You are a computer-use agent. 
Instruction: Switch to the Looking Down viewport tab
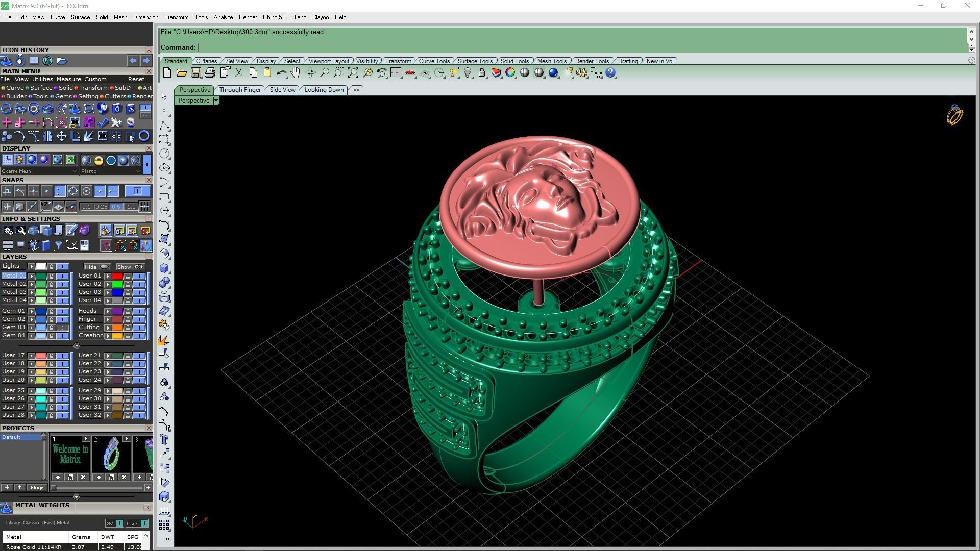[324, 90]
